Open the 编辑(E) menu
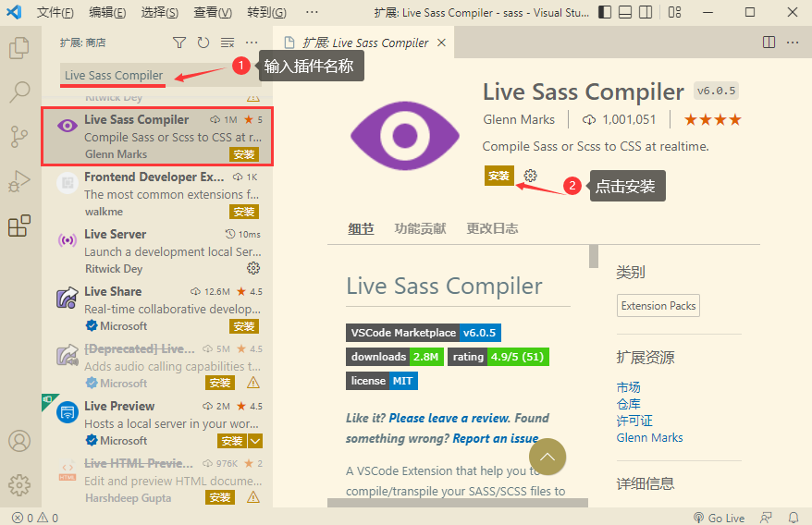 click(x=107, y=12)
